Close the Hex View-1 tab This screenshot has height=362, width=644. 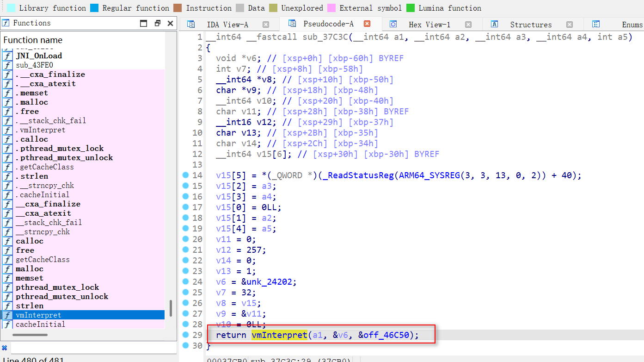click(x=468, y=25)
